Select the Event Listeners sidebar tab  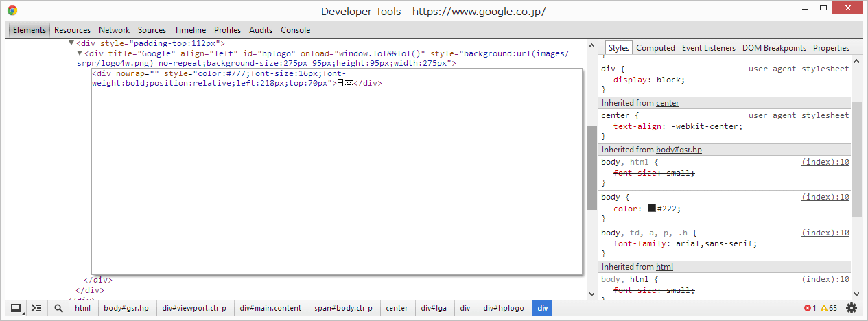point(709,48)
